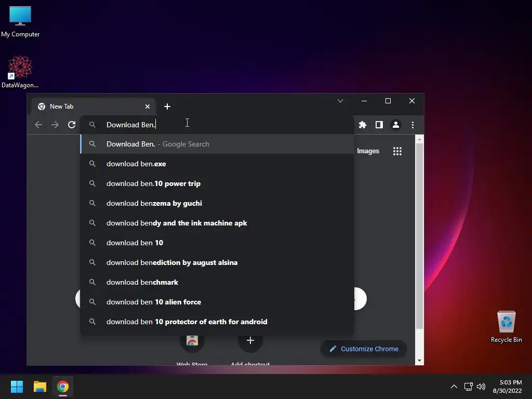Select 'download ben.10 power trip' suggestion
The width and height of the screenshot is (532, 399).
point(217,183)
